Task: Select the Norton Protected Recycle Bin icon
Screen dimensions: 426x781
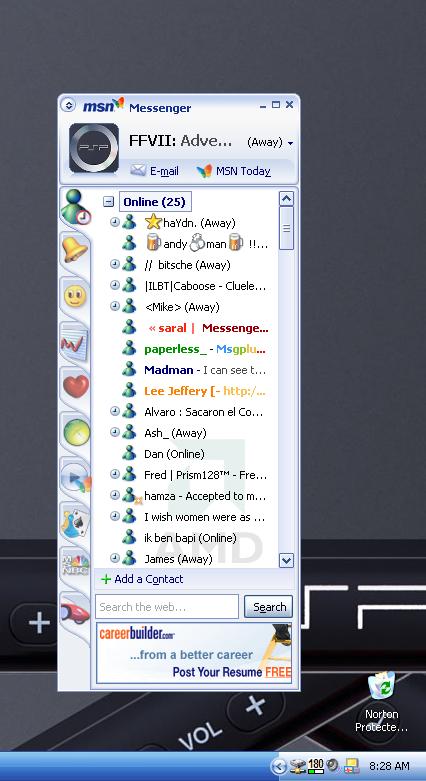Action: tap(381, 702)
